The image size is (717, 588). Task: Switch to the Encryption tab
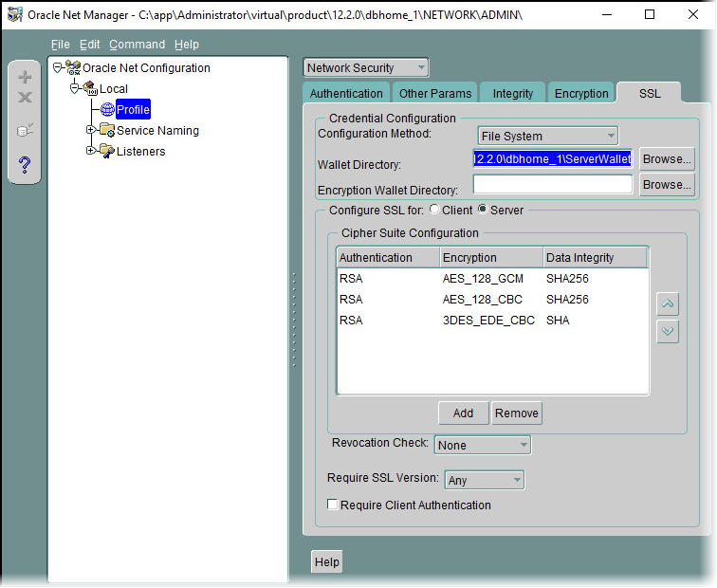coord(581,93)
